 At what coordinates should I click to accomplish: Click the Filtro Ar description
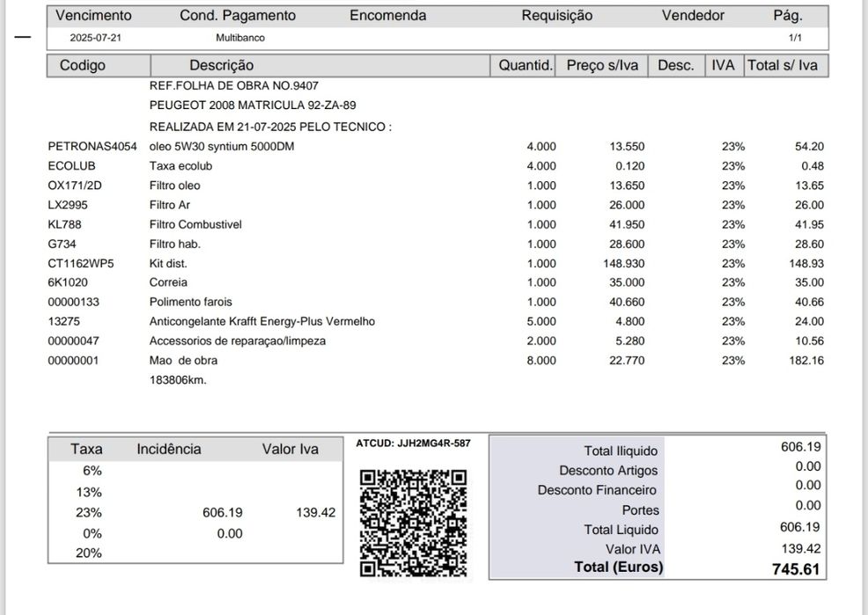[169, 205]
